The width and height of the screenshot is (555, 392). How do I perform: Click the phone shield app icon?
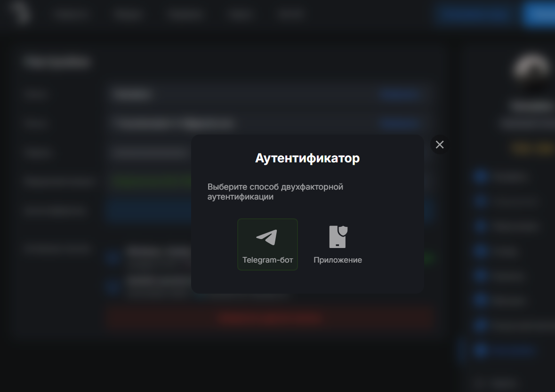coord(338,237)
